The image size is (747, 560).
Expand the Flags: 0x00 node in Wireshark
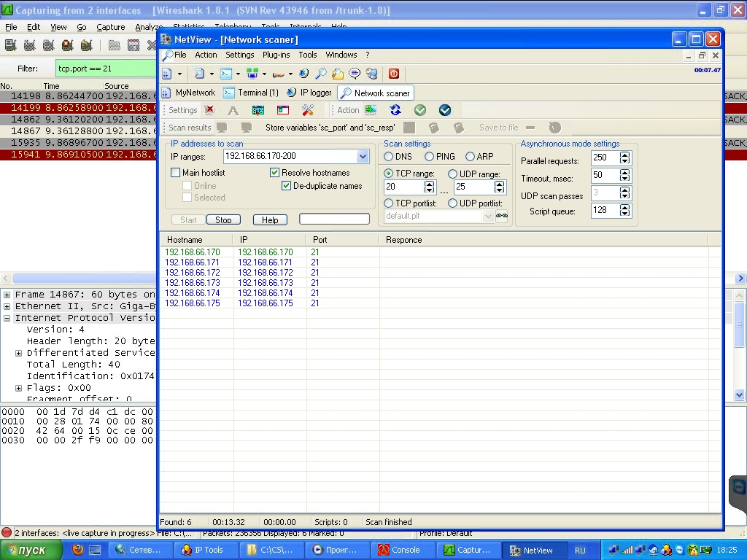pos(18,388)
